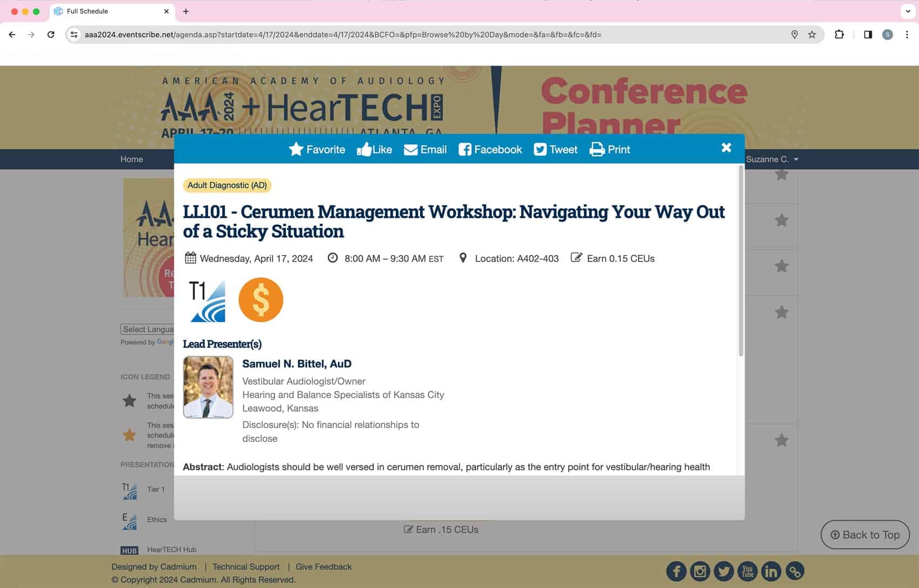Click the Earn .15 CEUs text behind modal
The image size is (919, 588).
click(441, 530)
